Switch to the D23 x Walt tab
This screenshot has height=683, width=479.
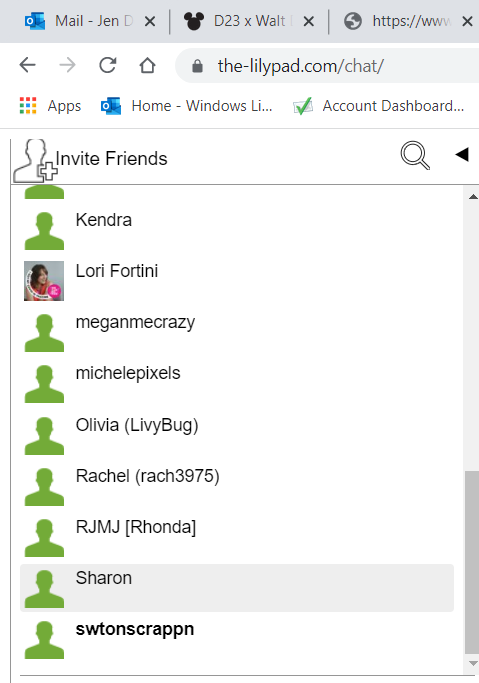click(x=237, y=21)
